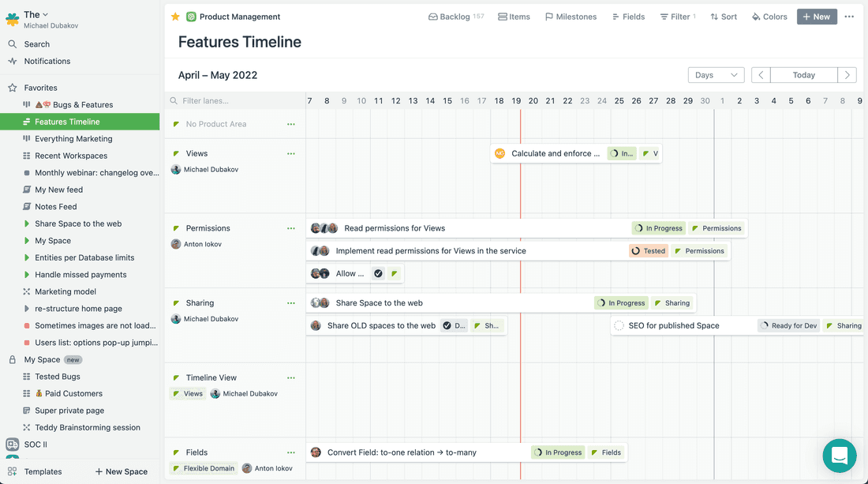Open the Colors settings
Image resolution: width=868 pixels, height=484 pixels.
click(769, 17)
